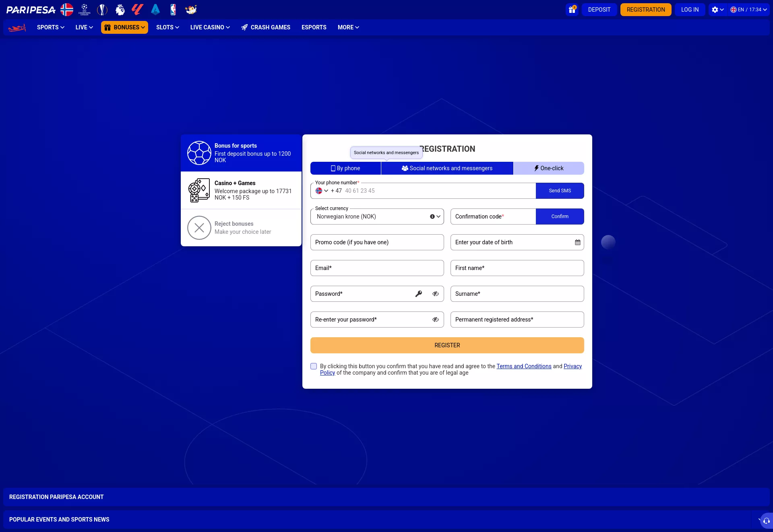Open the Premier League lion icon

click(x=120, y=10)
